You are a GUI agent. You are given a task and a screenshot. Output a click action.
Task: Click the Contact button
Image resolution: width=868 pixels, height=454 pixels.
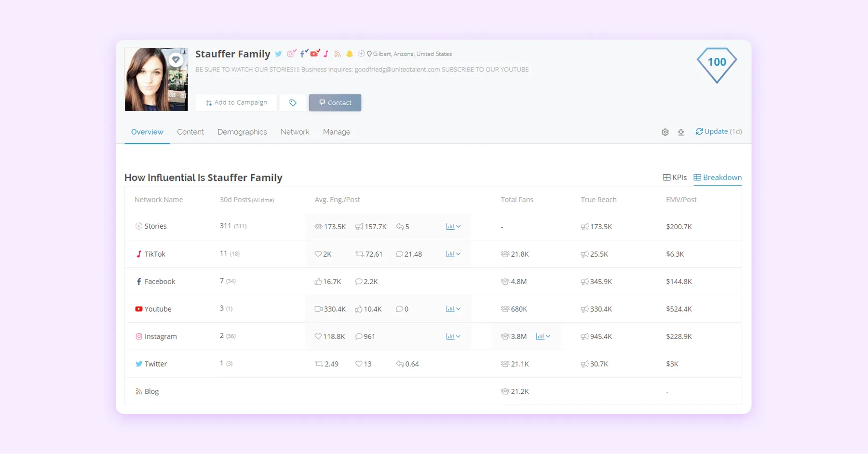tap(335, 103)
